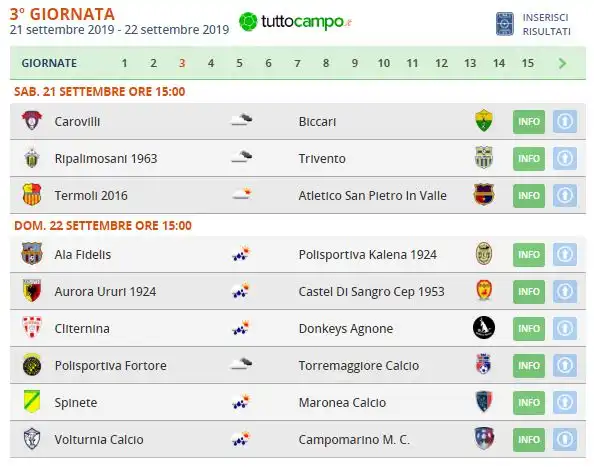Click the tuttocampo logo
The height and width of the screenshot is (467, 594).
tap(295, 22)
